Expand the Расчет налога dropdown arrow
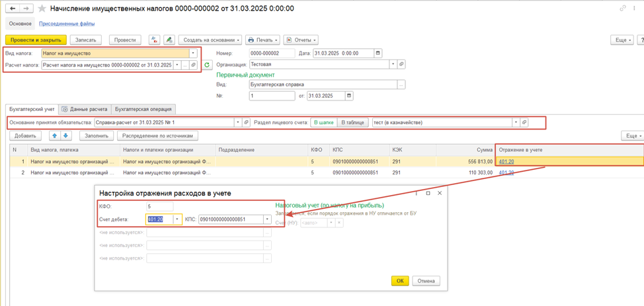 tap(177, 65)
